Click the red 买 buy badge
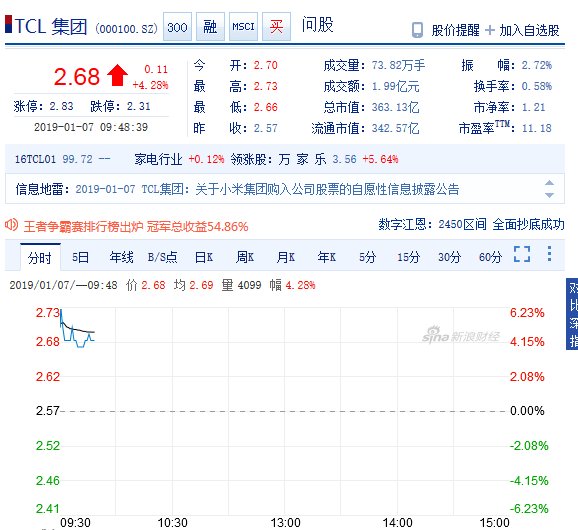 [276, 27]
